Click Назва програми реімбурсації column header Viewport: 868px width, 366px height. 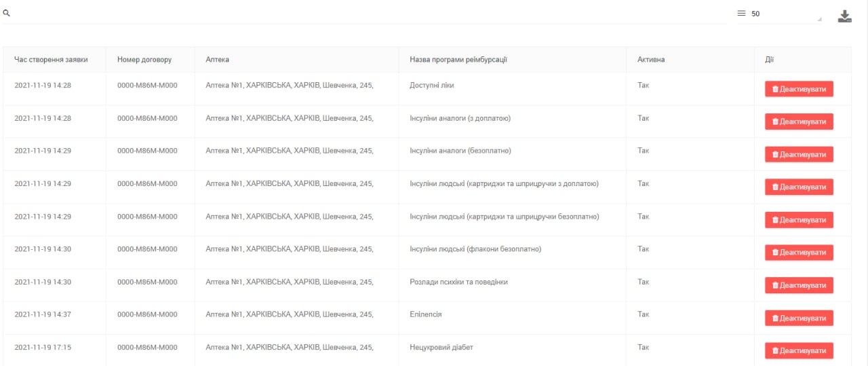pos(458,60)
